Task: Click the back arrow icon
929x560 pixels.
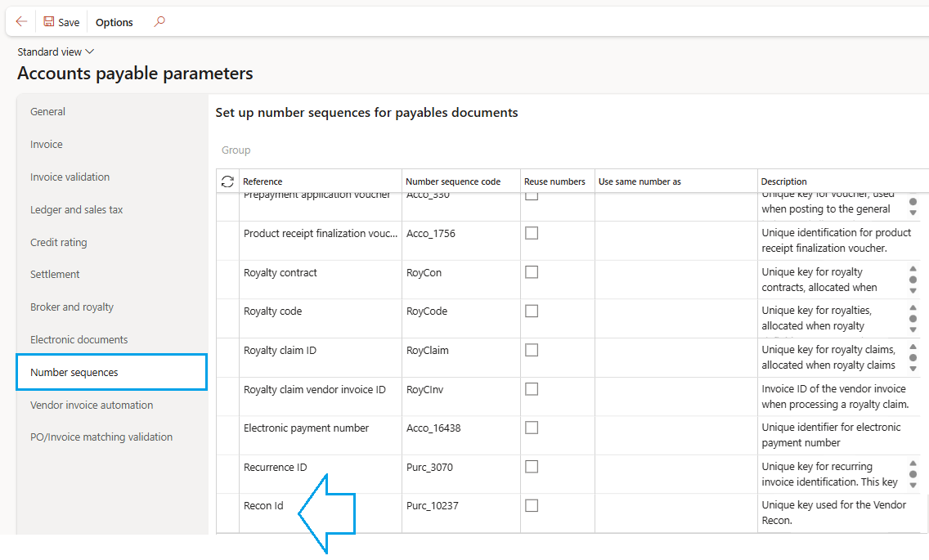Action: coord(21,22)
